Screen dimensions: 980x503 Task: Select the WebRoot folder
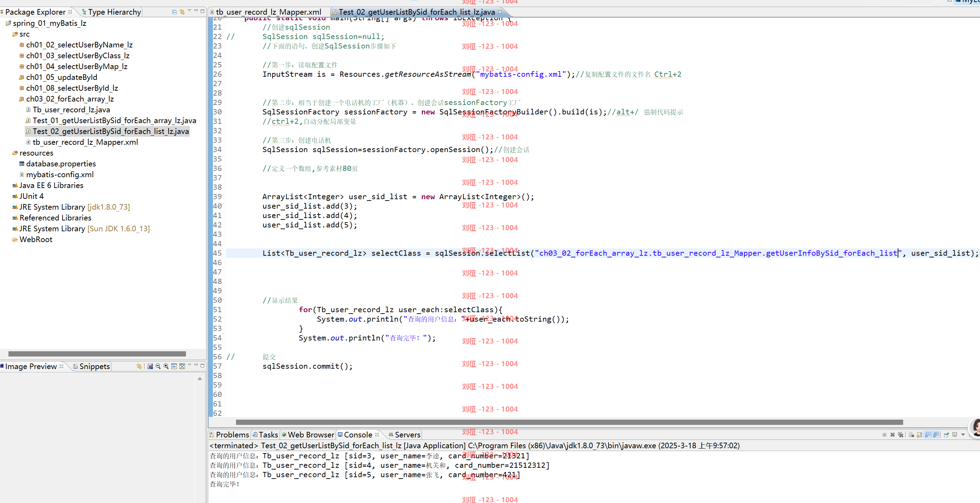[32, 240]
